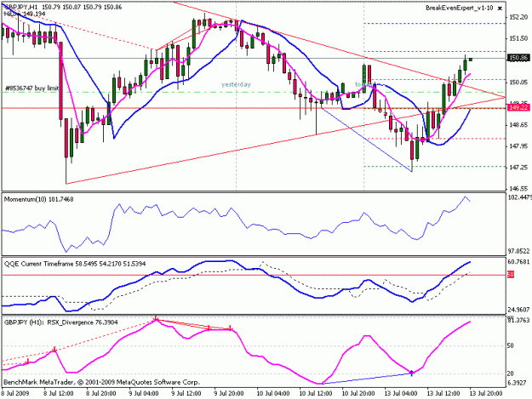Click the red 50 level tag in QQE panel
Screen dimensions: 532x399
coord(511,275)
